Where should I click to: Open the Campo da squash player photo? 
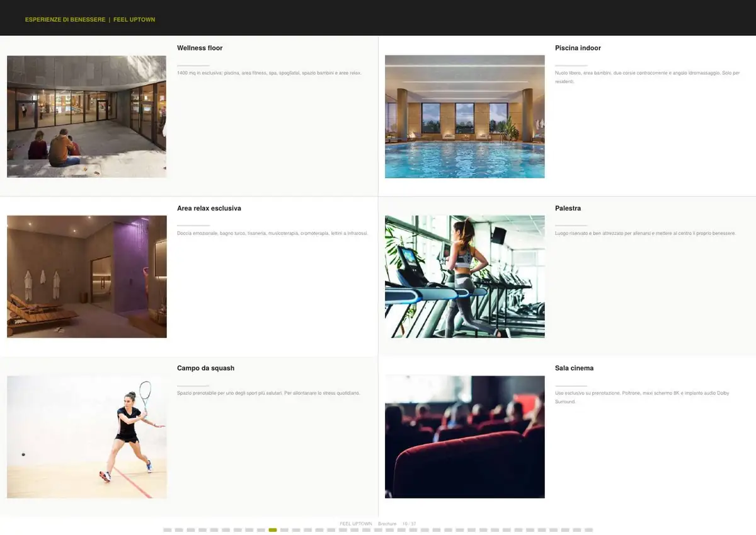[x=87, y=437]
